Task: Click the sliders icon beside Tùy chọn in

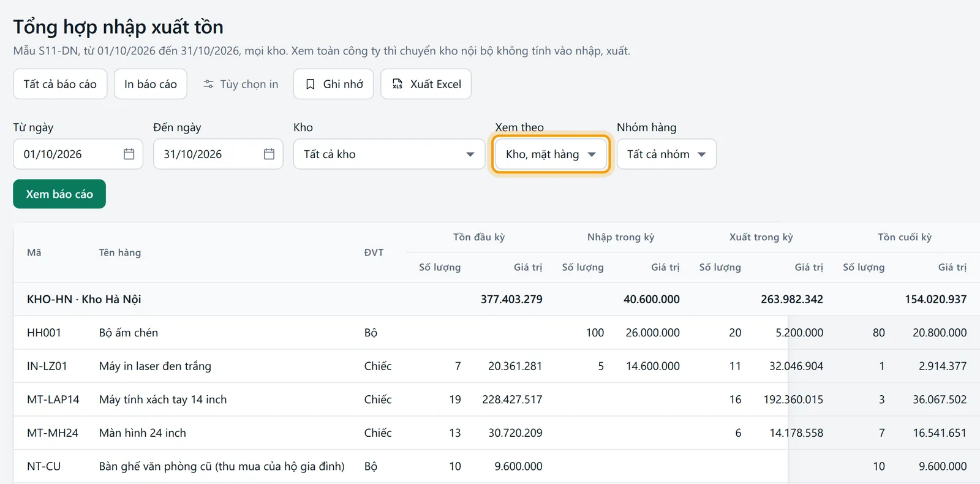Action: (209, 84)
